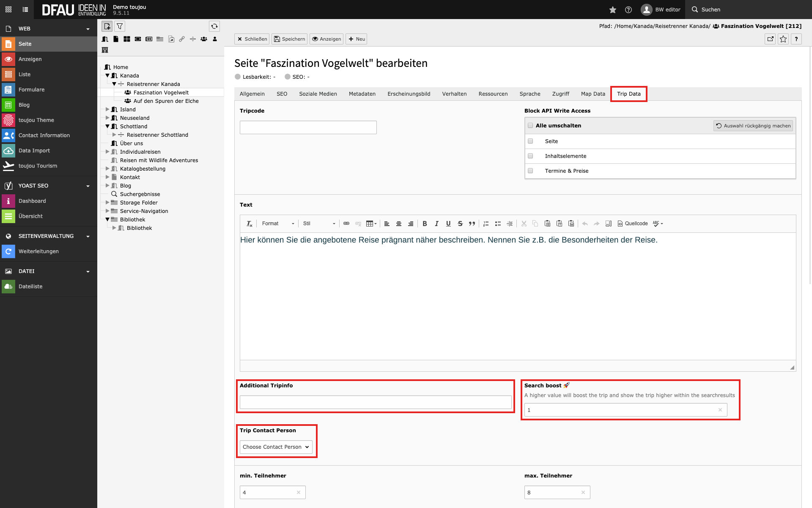Open the toujou Tourism module
The height and width of the screenshot is (508, 812).
(38, 166)
